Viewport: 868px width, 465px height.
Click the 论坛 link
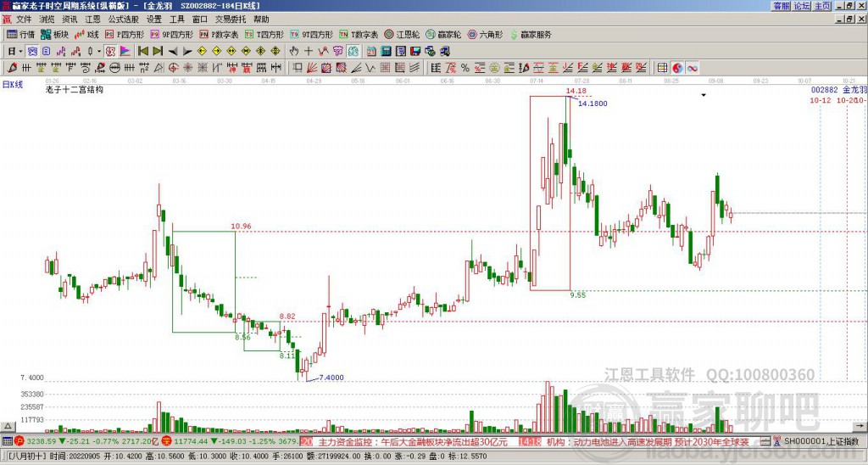802,6
